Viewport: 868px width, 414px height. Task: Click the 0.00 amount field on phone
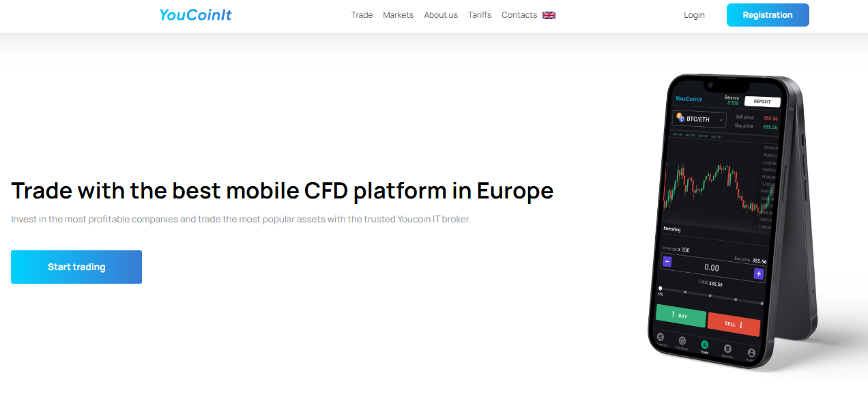tap(712, 267)
